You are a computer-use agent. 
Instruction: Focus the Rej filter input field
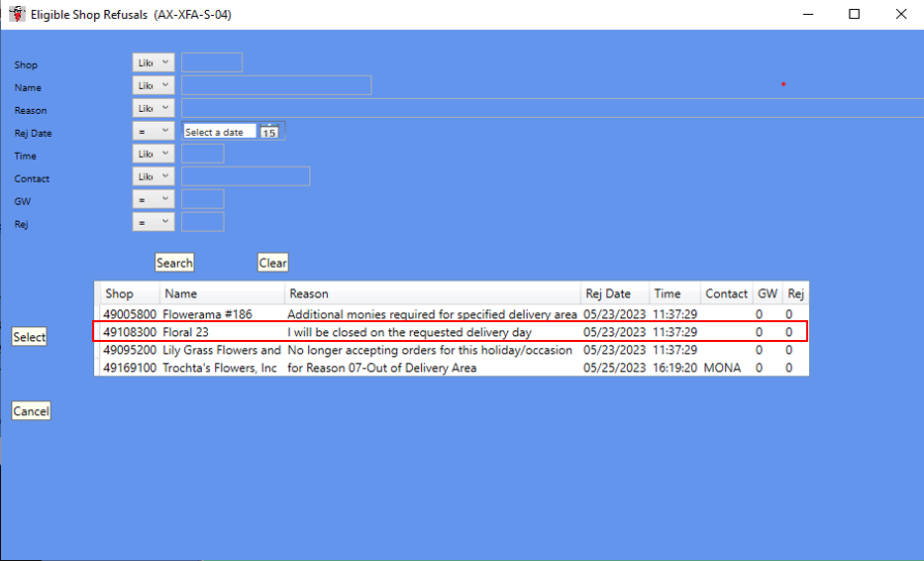(x=203, y=222)
